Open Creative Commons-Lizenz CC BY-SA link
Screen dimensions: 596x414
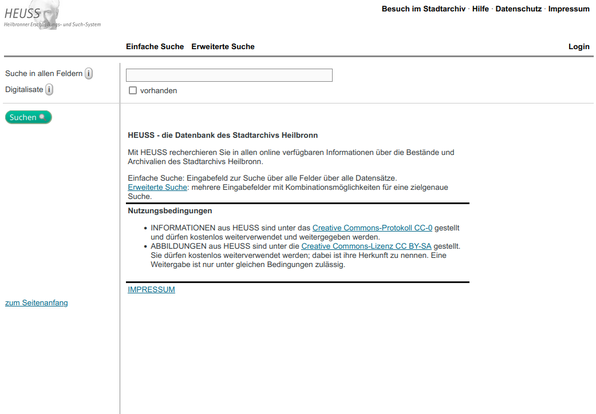pyautogui.click(x=366, y=246)
